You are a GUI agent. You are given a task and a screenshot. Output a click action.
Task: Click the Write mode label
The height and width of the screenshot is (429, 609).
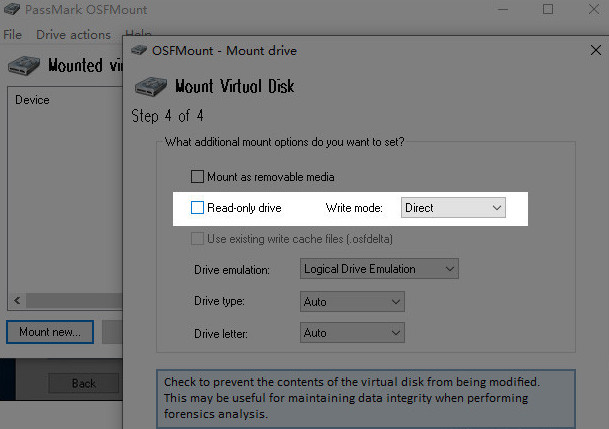point(354,208)
